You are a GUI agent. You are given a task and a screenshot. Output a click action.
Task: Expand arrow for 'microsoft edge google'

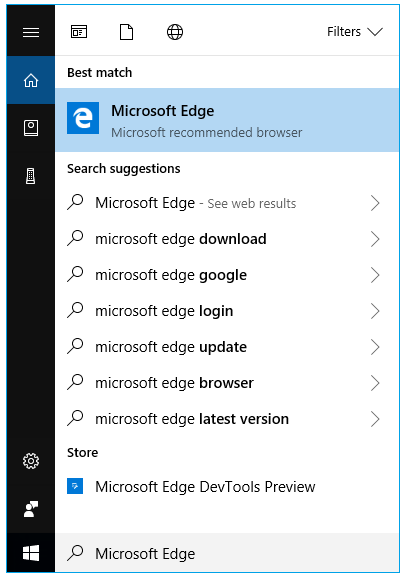coord(375,275)
